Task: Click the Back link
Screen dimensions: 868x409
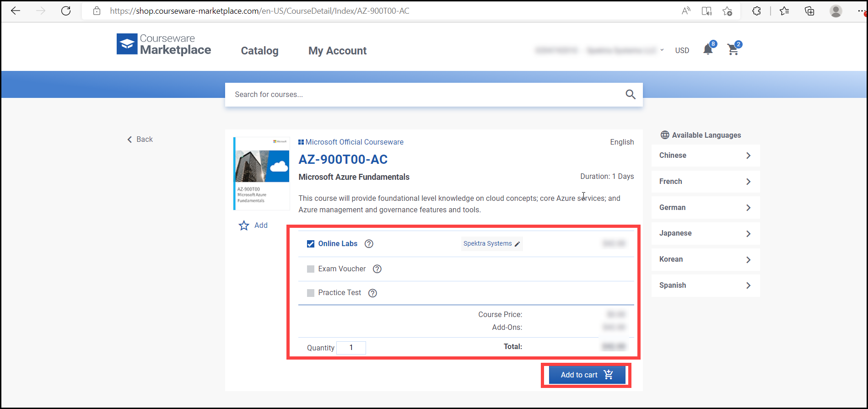Action: pyautogui.click(x=140, y=140)
